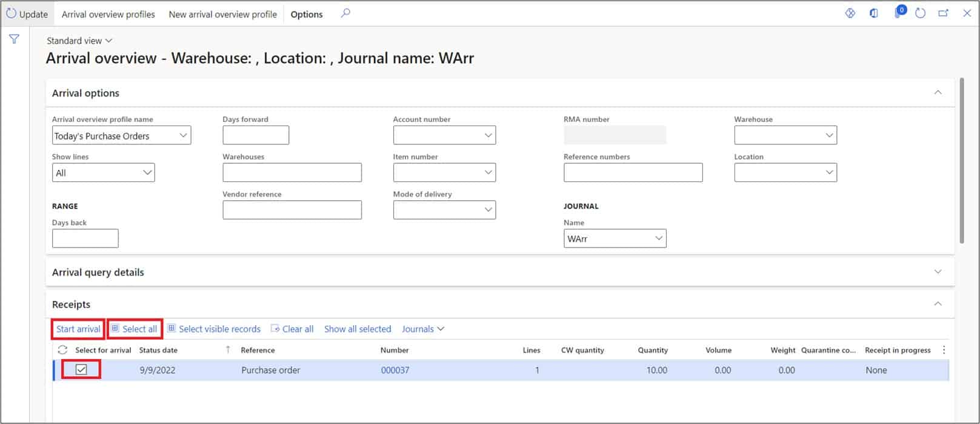
Task: Click the Select all icon
Action: coord(115,329)
